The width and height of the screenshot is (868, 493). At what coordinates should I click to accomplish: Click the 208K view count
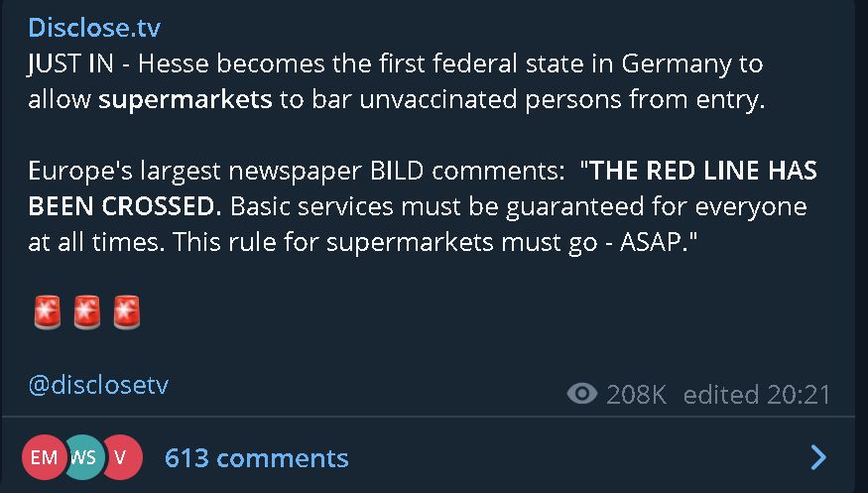[x=636, y=394]
